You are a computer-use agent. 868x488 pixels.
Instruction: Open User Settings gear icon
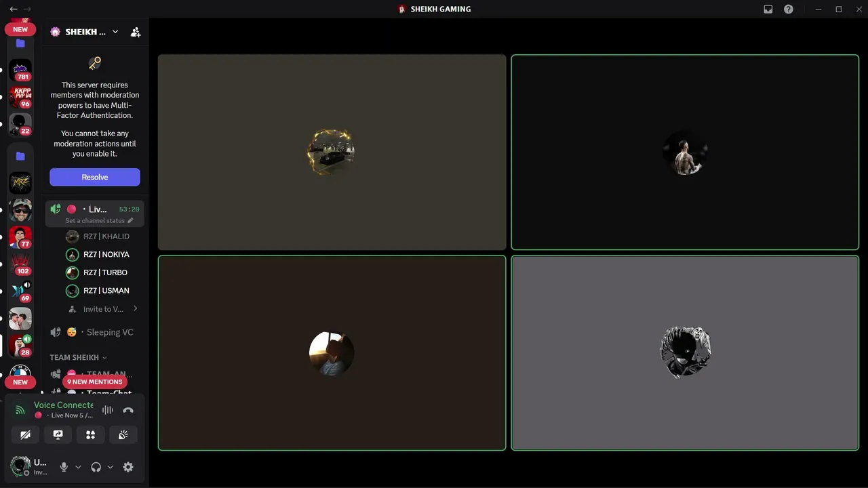(x=128, y=467)
